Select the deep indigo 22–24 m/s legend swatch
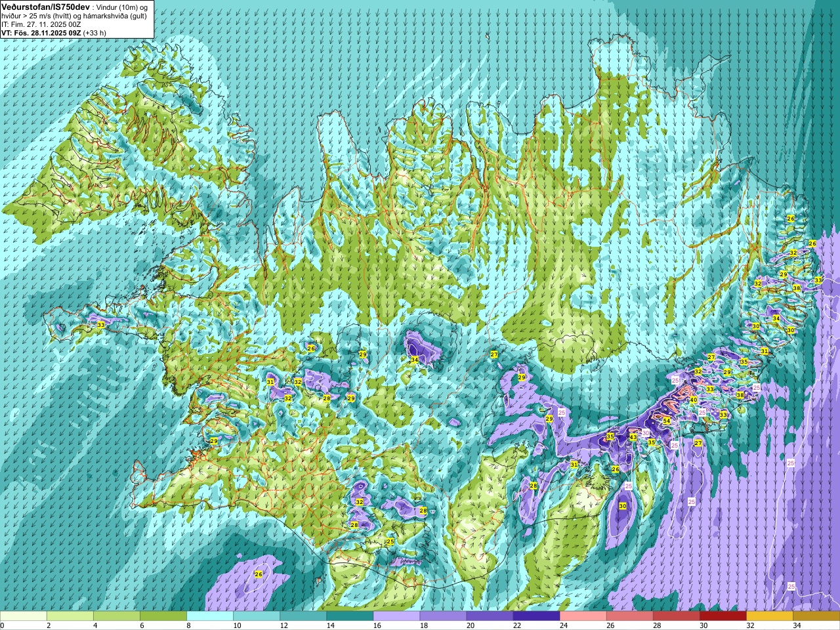Image resolution: width=840 pixels, height=630 pixels. pos(536,616)
